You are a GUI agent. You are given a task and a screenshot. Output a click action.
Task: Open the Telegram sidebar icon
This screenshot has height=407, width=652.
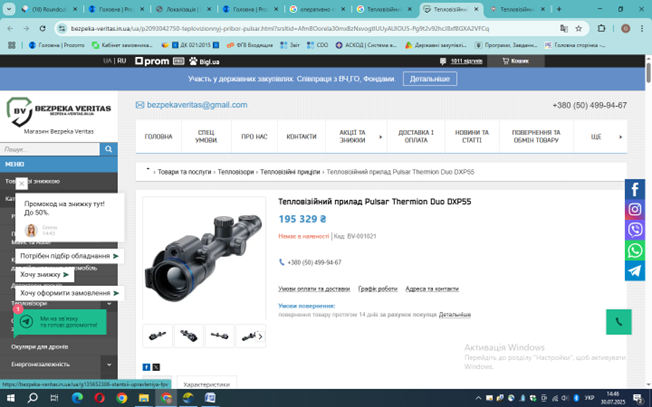click(x=635, y=271)
